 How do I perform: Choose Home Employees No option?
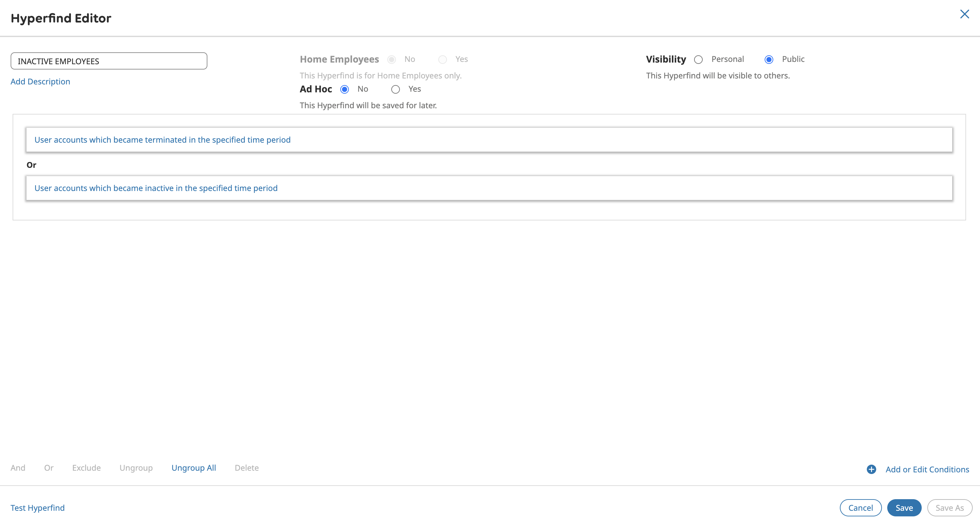click(392, 60)
